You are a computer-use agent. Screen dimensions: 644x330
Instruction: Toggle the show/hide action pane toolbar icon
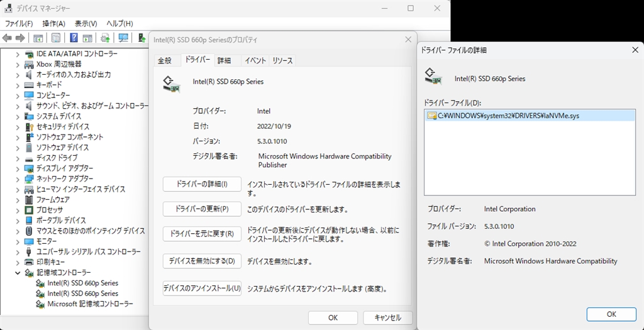pyautogui.click(x=87, y=38)
